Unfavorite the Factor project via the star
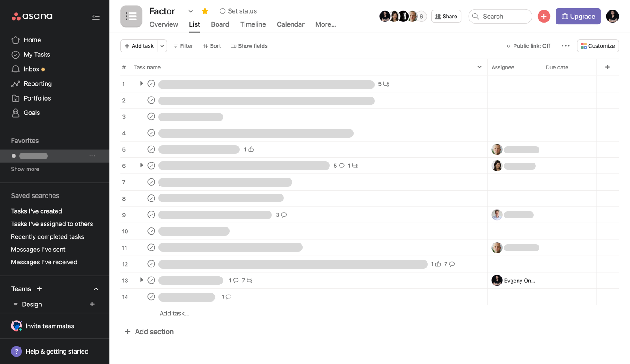The height and width of the screenshot is (364, 630). pos(205,10)
